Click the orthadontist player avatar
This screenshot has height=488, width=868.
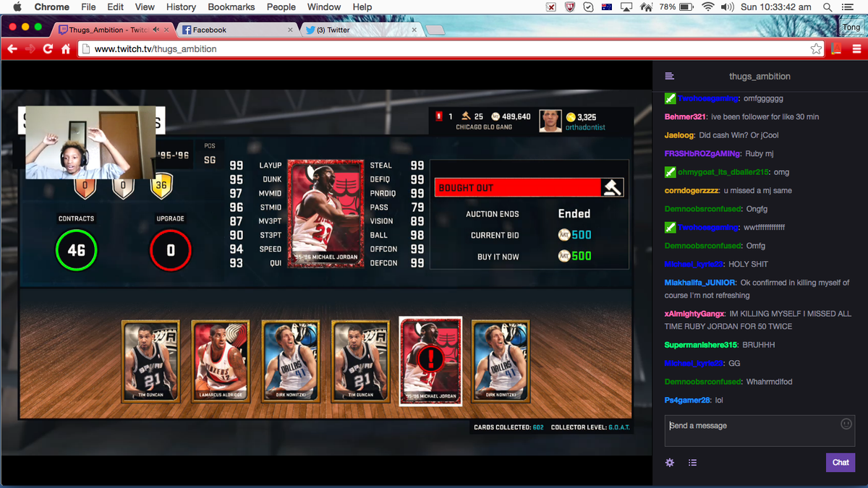tap(550, 121)
